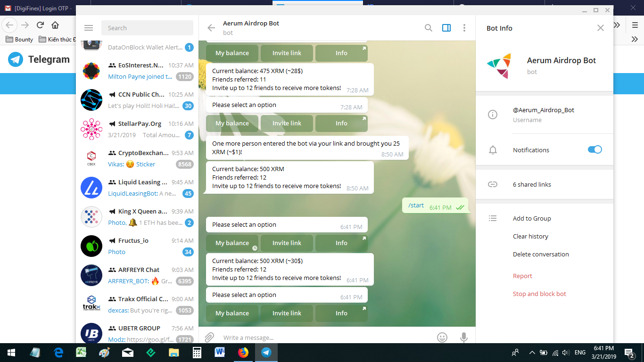Launch Microsoft Edge from the taskbar
Image resolution: width=644 pixels, height=362 pixels.
pos(59,353)
